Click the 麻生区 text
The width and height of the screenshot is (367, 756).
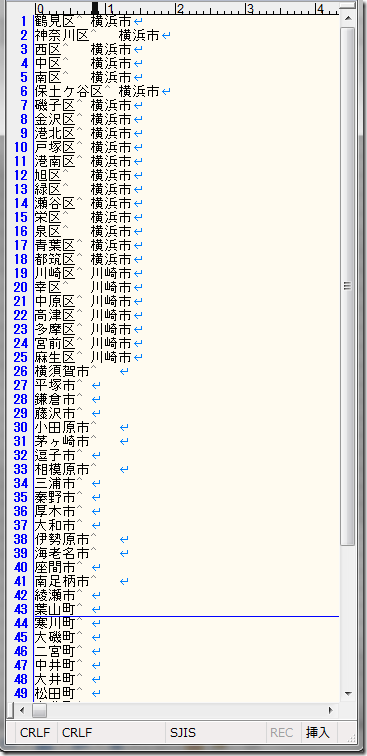coord(55,357)
